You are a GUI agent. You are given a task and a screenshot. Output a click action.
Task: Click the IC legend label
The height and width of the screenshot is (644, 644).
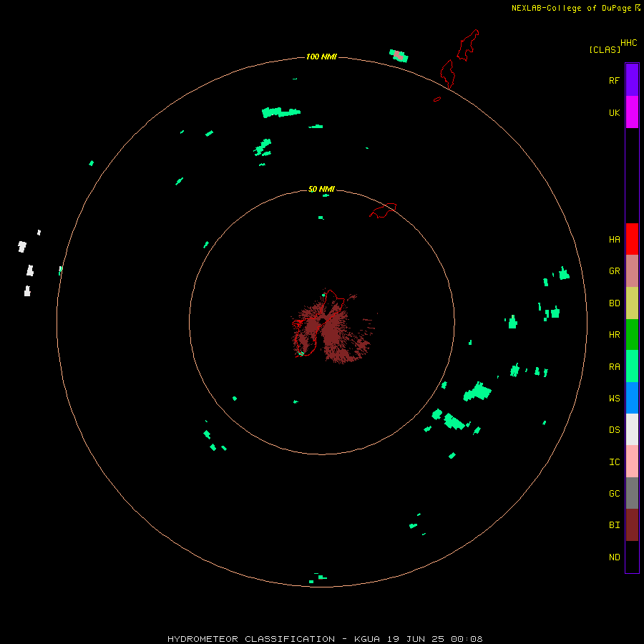tap(614, 462)
